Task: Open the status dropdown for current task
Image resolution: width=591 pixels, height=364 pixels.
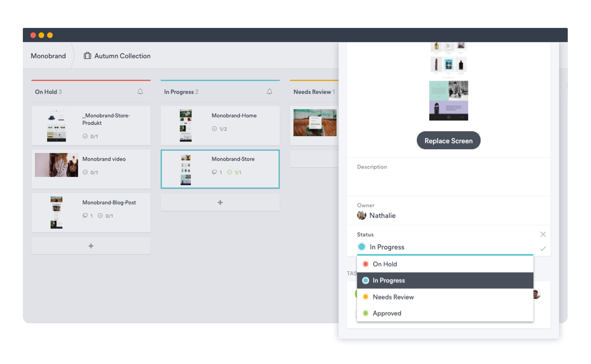Action: coord(387,247)
